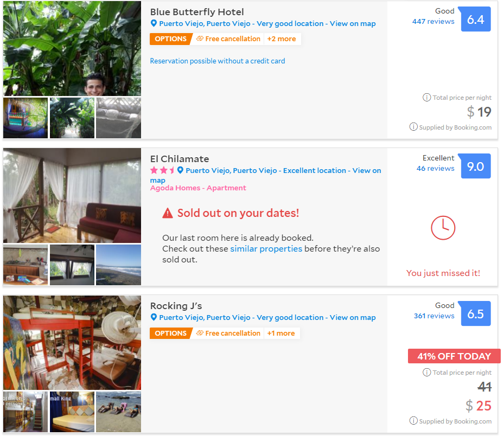The image size is (504, 436).
Task: Open 361 reviews for Rocking J's
Action: tap(433, 316)
